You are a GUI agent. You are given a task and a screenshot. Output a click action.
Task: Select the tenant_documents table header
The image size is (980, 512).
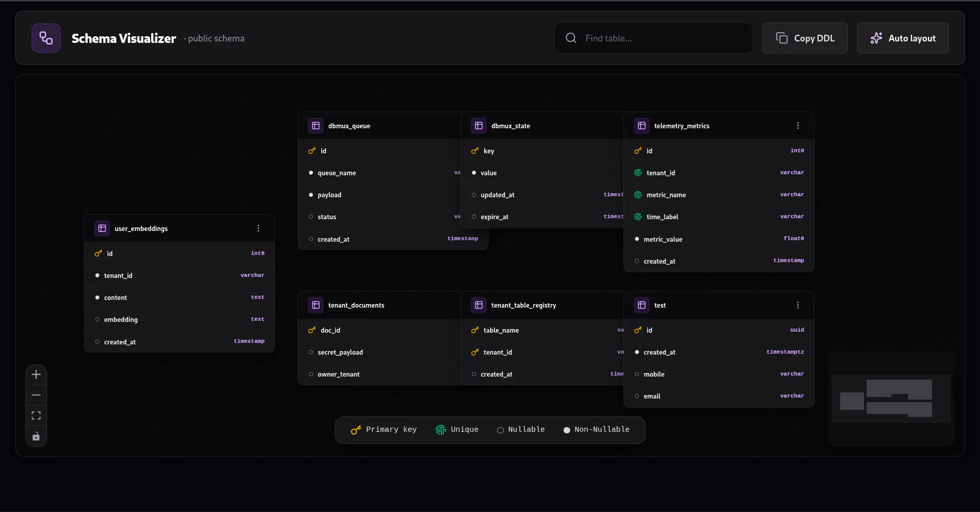379,305
